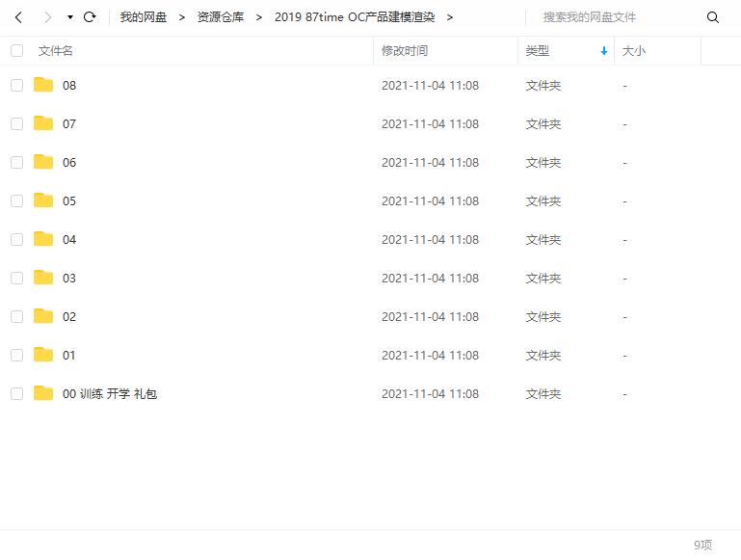This screenshot has width=741, height=560.
Task: Select the 2019 87time OC产品建模渲染 breadcrumb
Action: (x=355, y=17)
